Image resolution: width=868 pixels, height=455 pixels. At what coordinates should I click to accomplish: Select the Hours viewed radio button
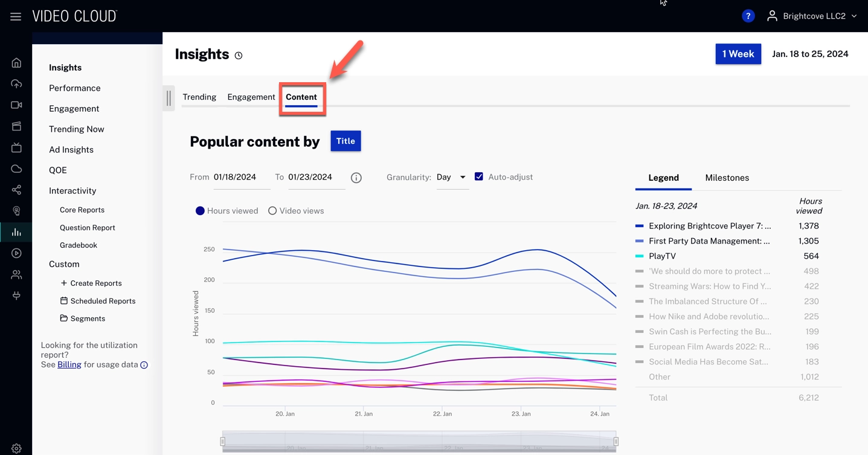click(x=200, y=210)
